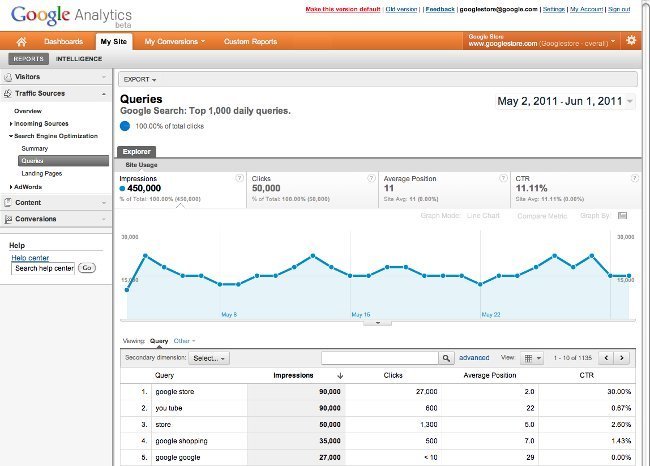The height and width of the screenshot is (466, 650).
Task: Open the Secondary dimension Select dropdown
Action: pyautogui.click(x=210, y=357)
